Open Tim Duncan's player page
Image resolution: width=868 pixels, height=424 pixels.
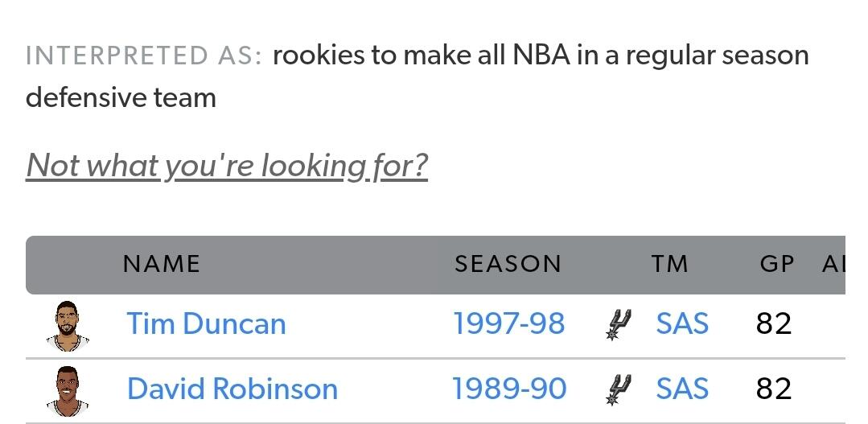pyautogui.click(x=207, y=323)
